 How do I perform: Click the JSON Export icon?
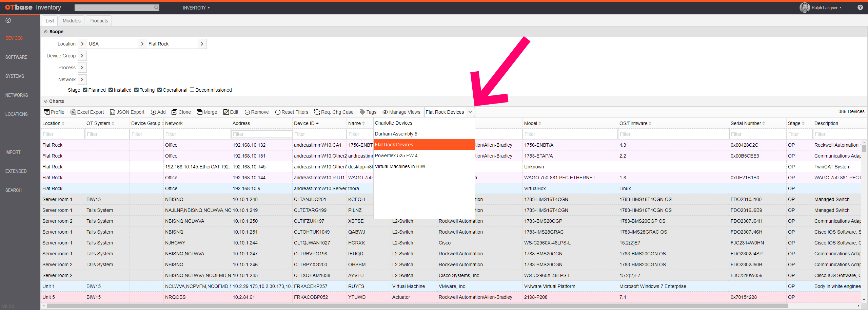(x=113, y=112)
